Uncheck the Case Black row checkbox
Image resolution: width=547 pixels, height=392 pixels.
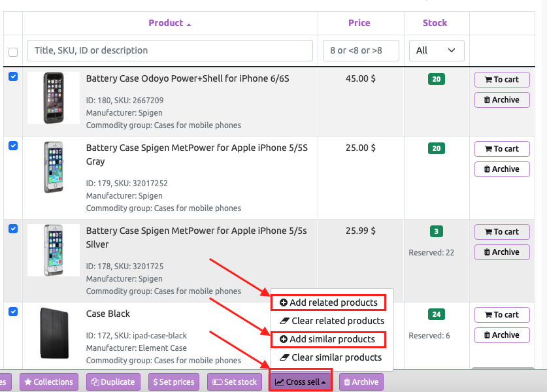point(13,312)
